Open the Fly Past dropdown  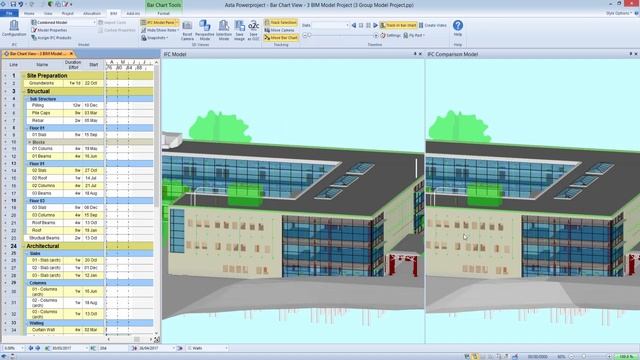coord(414,36)
